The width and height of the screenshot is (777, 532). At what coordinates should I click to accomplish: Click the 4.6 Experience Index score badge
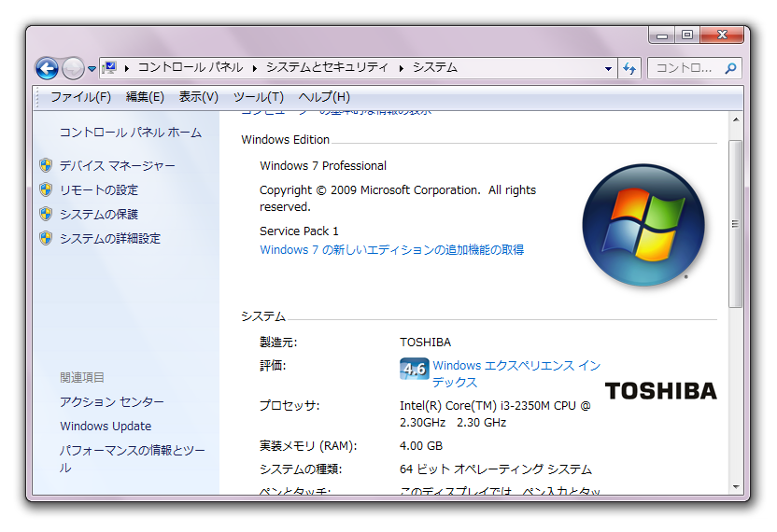tap(414, 369)
